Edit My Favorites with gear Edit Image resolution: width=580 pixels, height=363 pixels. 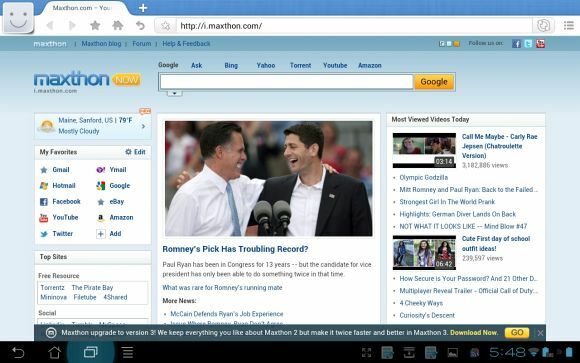point(135,152)
